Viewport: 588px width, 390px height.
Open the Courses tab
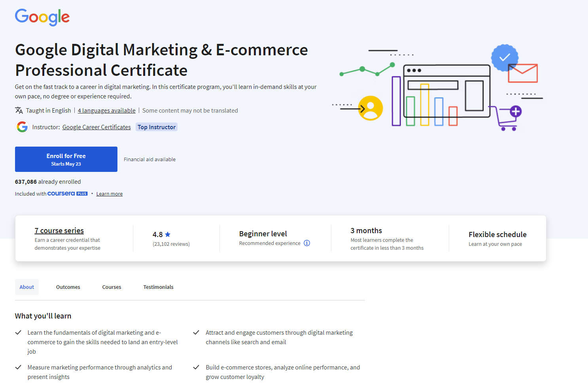112,287
